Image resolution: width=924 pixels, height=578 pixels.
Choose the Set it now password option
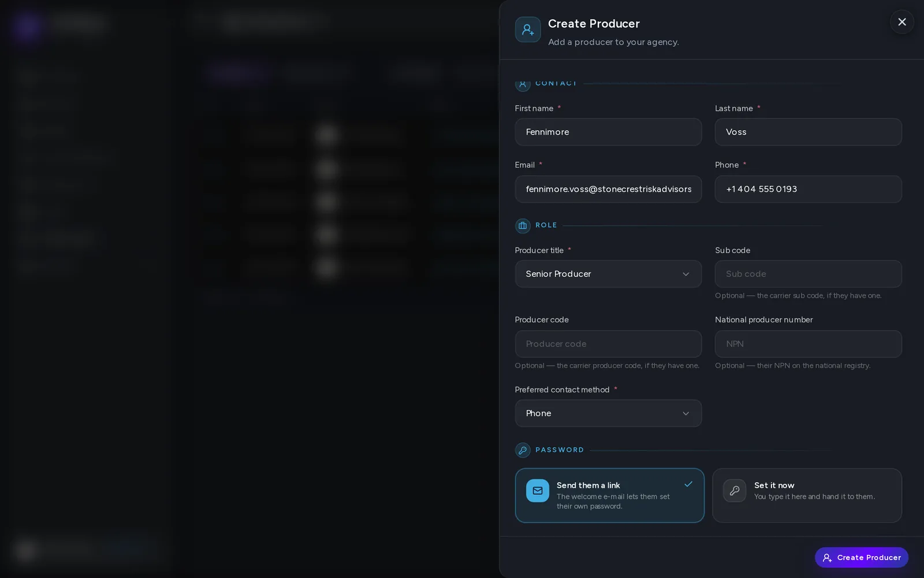click(807, 495)
